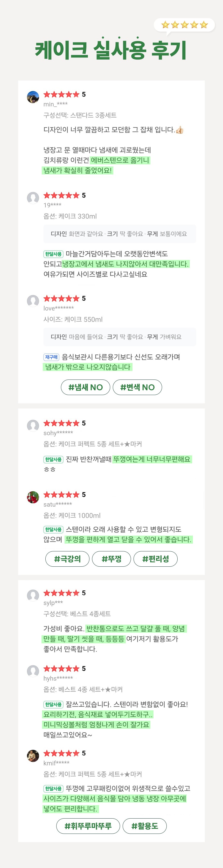Click love******* reviewer's default avatar icon
Screen dimensions: 223x868
point(33,301)
